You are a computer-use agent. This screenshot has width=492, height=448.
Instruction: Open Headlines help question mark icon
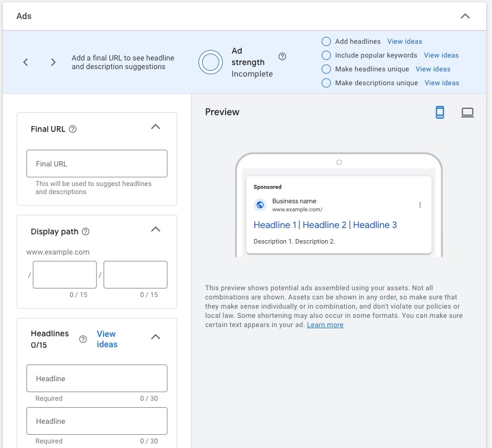click(x=83, y=339)
